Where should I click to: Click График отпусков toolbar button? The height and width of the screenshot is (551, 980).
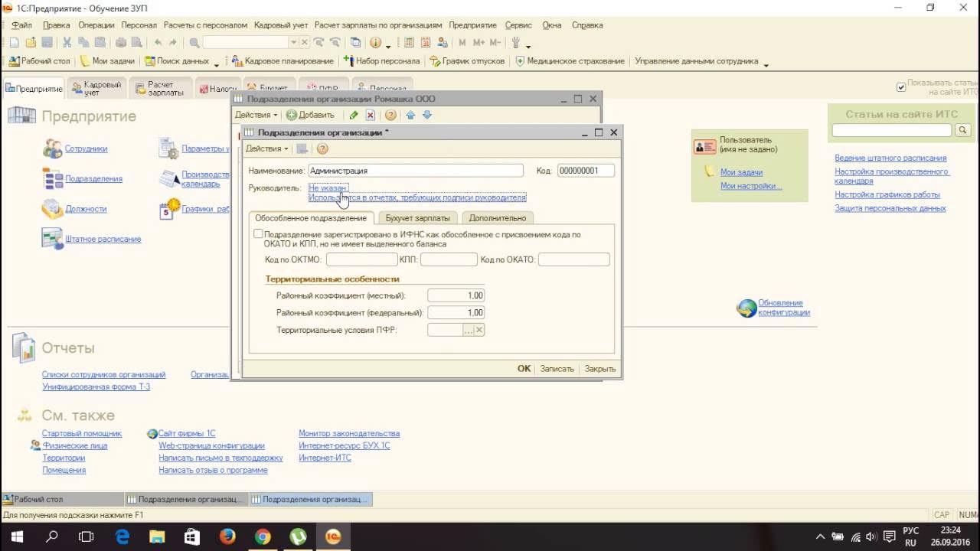click(467, 61)
